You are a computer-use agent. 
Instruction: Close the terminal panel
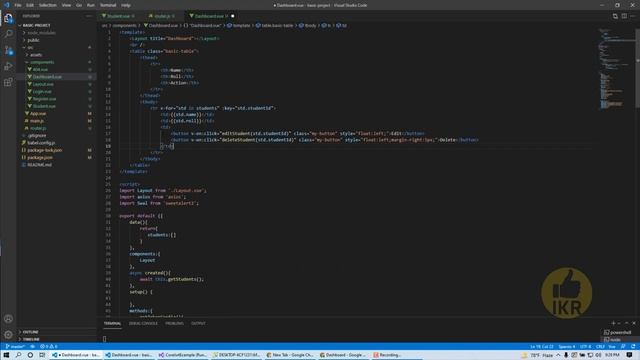coord(634,323)
